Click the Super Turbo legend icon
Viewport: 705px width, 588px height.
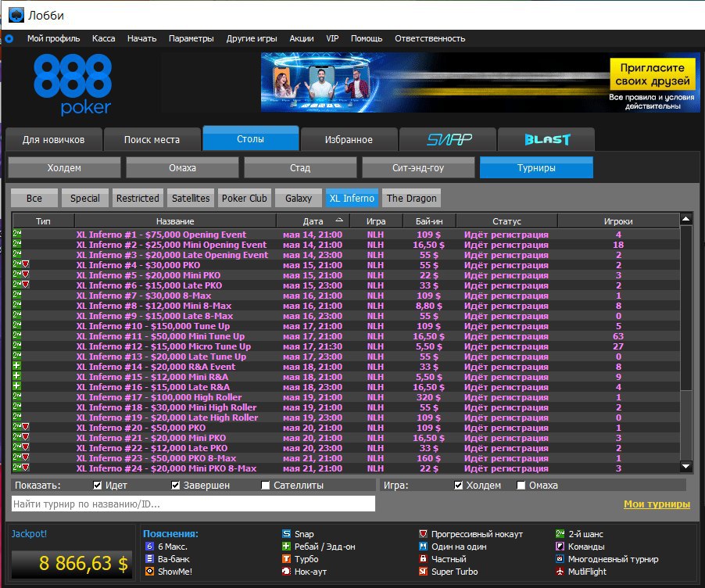[x=423, y=572]
